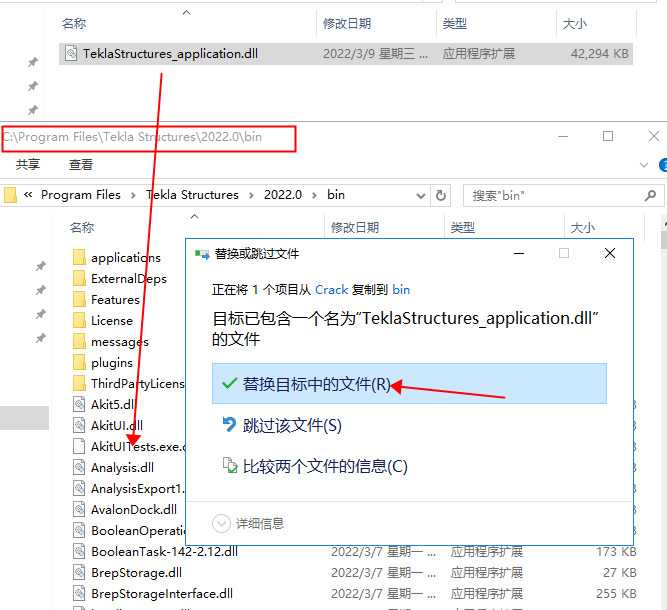Select AkitUI.dll file
This screenshot has height=610, width=667.
point(117,425)
